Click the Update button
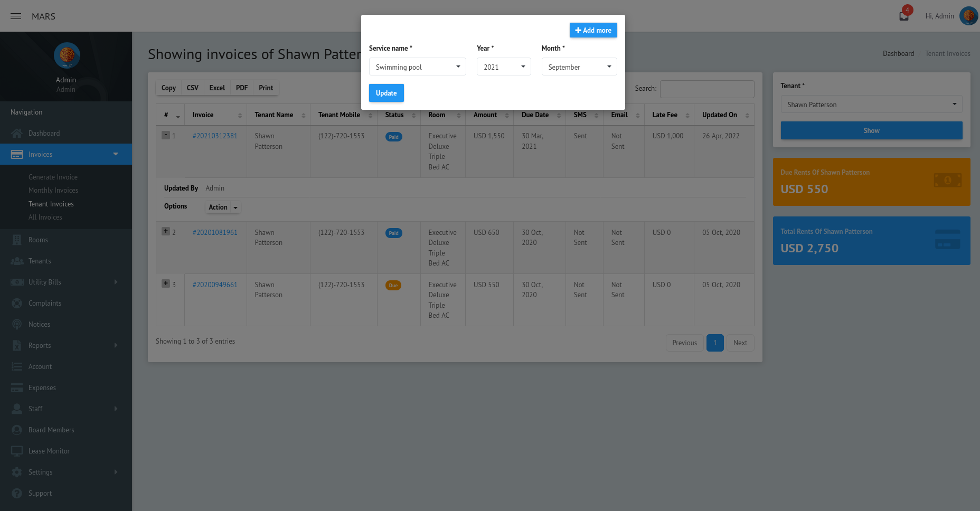The width and height of the screenshot is (980, 511). (x=386, y=93)
